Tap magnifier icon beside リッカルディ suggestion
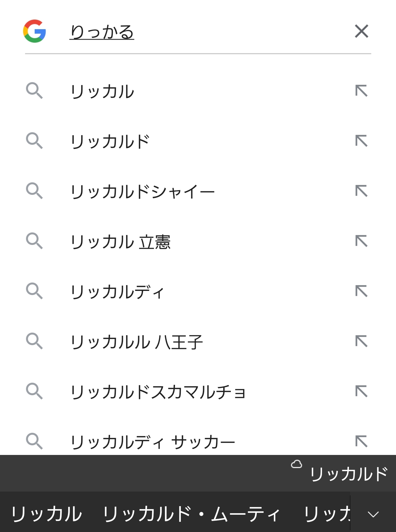 [x=34, y=291]
